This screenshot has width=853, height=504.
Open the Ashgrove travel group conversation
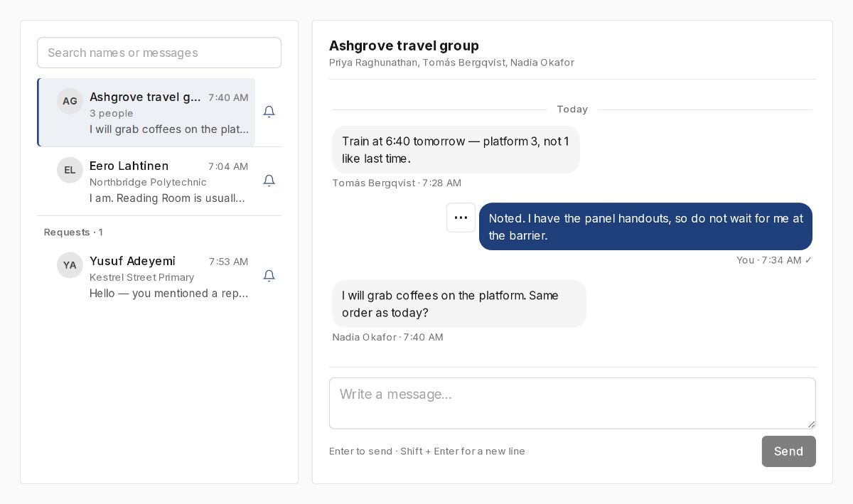point(146,112)
